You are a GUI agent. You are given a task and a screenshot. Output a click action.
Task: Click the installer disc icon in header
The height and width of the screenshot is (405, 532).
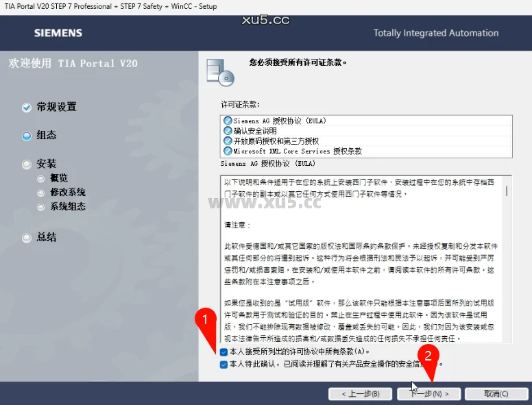pyautogui.click(x=219, y=71)
